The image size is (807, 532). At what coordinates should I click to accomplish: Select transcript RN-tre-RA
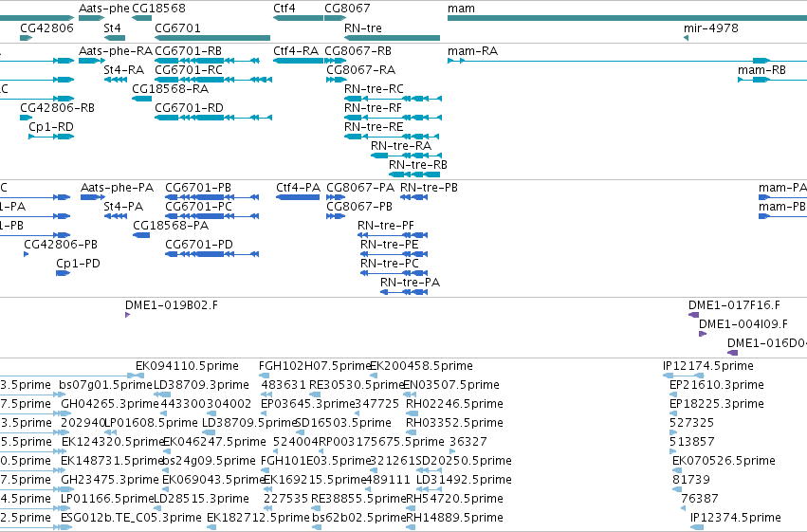coord(406,156)
